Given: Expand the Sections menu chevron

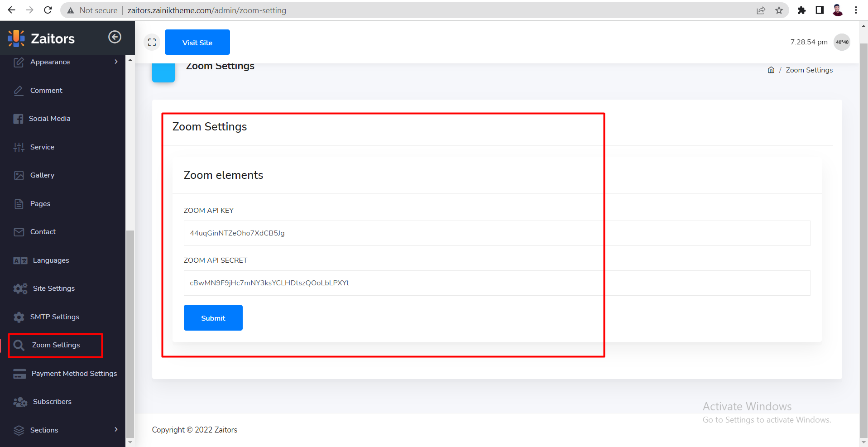Looking at the screenshot, I should click(116, 429).
